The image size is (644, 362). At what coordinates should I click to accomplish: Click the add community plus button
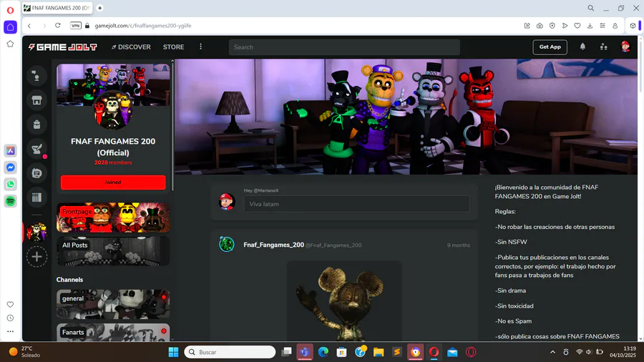36,257
